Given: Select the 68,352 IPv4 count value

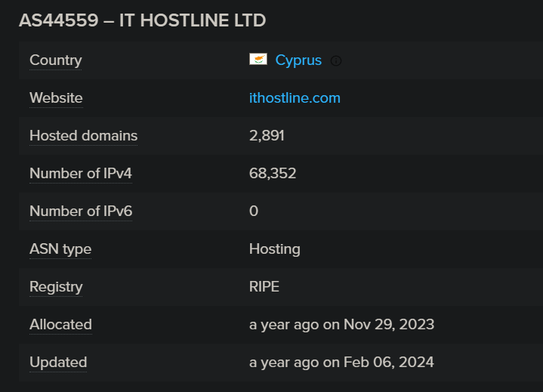Looking at the screenshot, I should [273, 174].
